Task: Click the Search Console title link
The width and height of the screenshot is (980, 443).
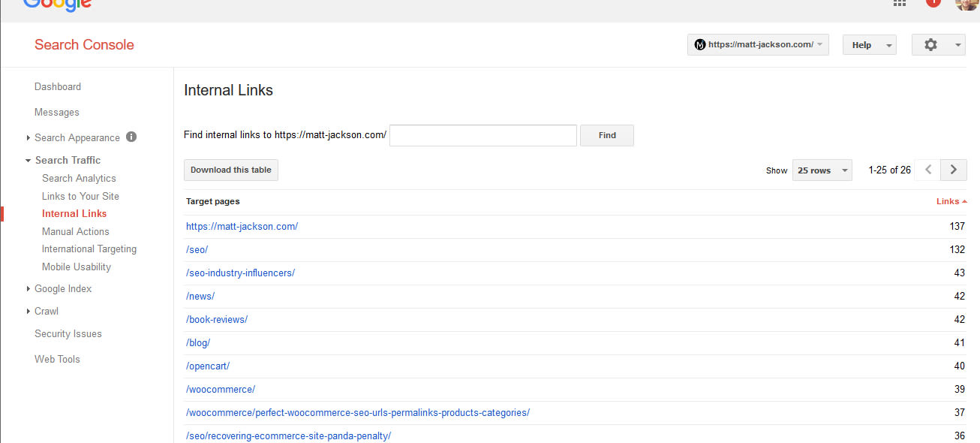Action: [x=84, y=44]
